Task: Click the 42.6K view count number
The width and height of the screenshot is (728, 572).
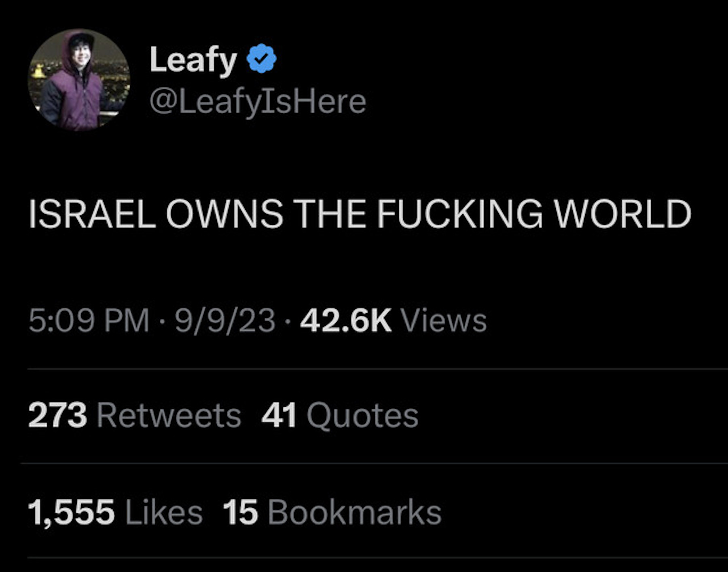Action: tap(346, 321)
